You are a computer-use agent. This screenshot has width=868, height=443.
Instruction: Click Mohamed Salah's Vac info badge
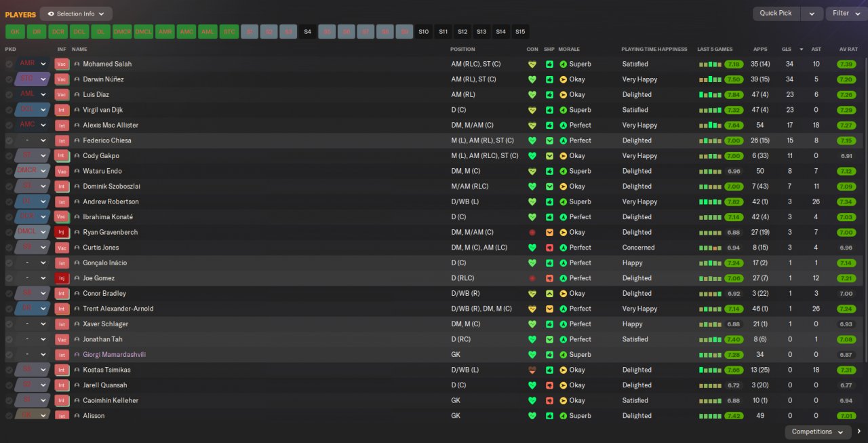click(x=62, y=64)
